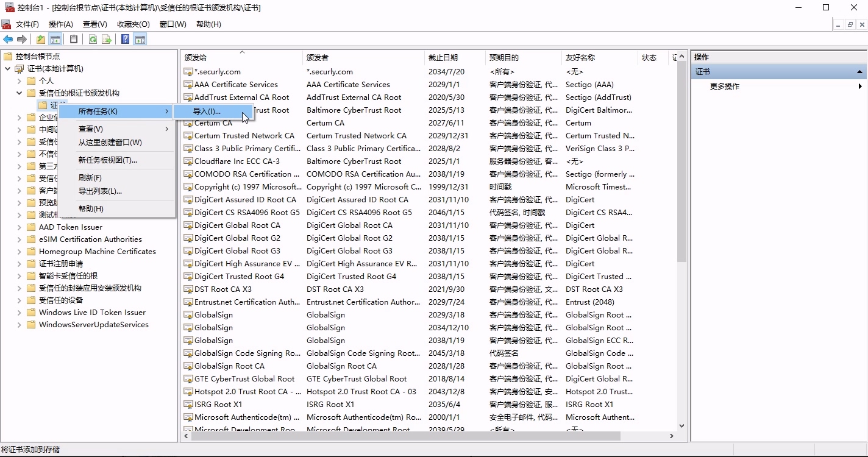Click the Forward arrow toolbar icon

(22, 40)
